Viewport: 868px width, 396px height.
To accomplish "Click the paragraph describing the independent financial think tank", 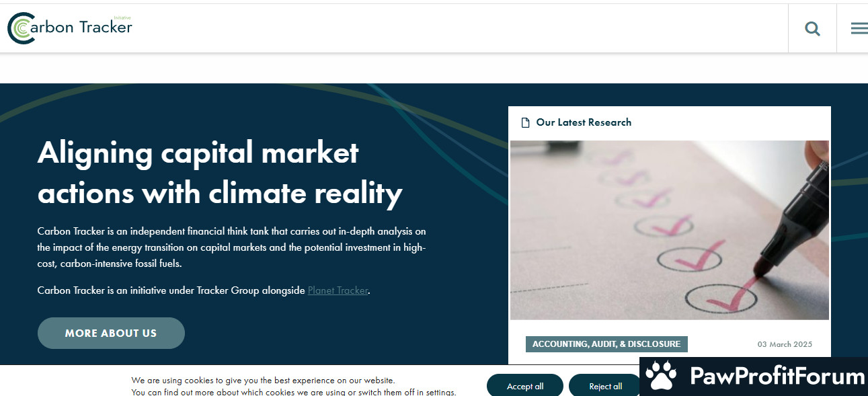I will click(231, 247).
